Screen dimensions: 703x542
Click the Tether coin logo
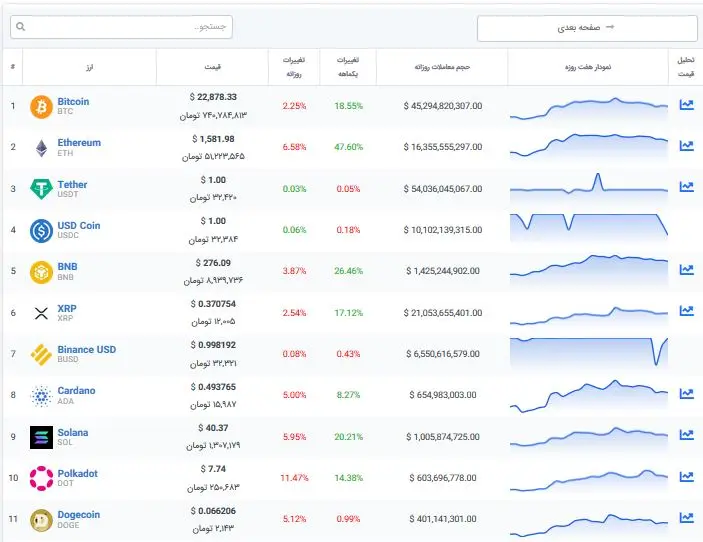pyautogui.click(x=41, y=188)
